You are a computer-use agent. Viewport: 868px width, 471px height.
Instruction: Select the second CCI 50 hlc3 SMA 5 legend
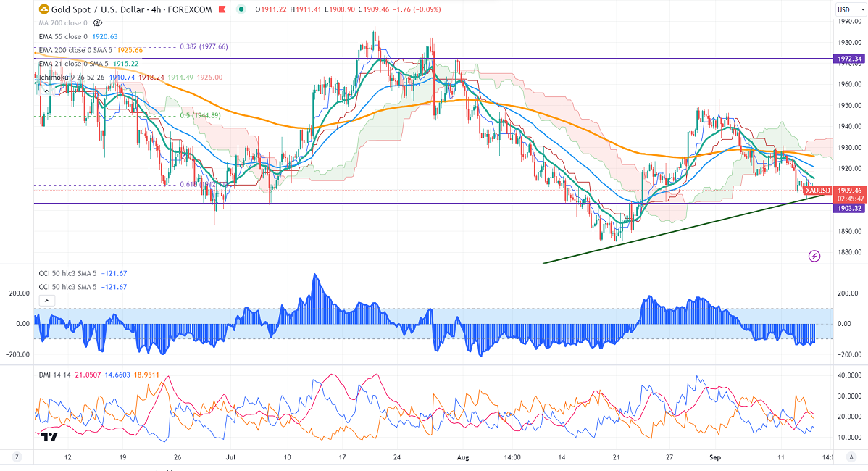67,287
